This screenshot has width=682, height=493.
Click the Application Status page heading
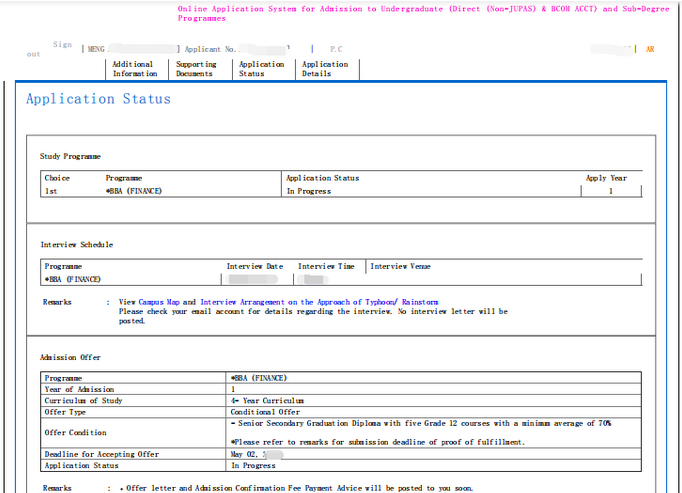[98, 99]
